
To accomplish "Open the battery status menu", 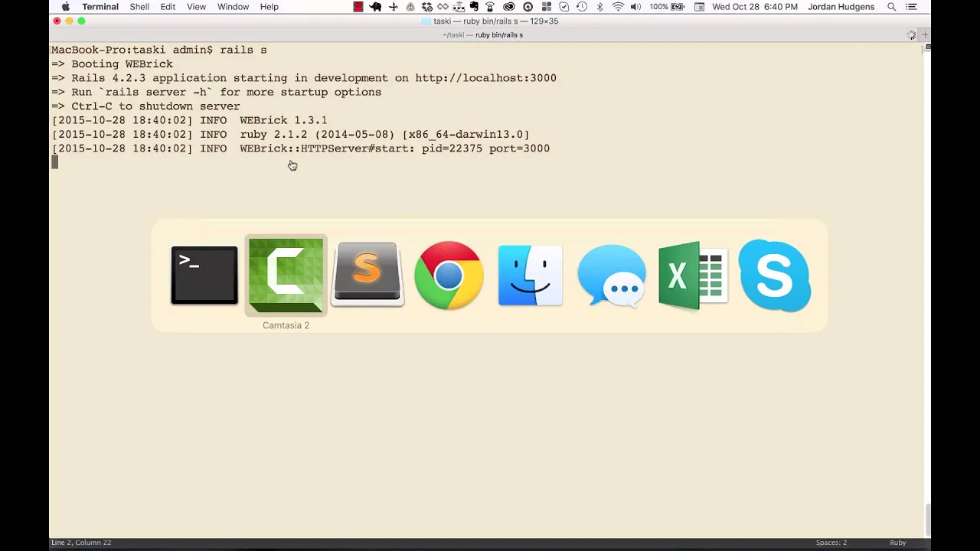I will [x=667, y=7].
